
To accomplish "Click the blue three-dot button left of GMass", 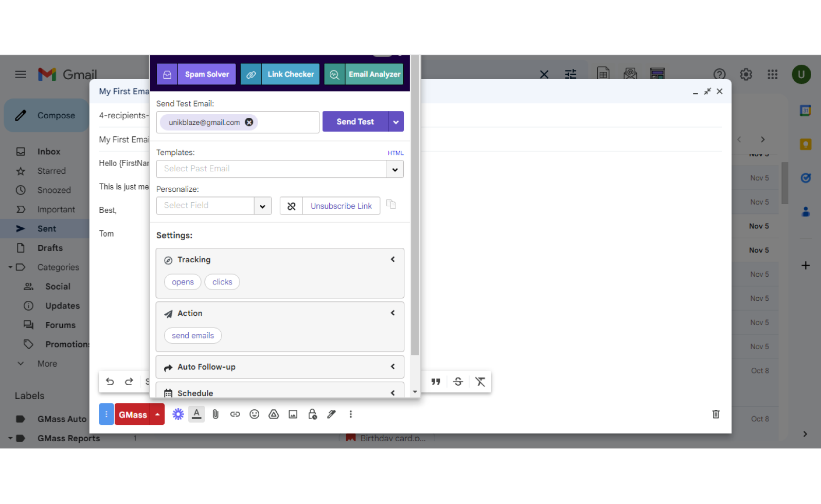I will click(106, 415).
